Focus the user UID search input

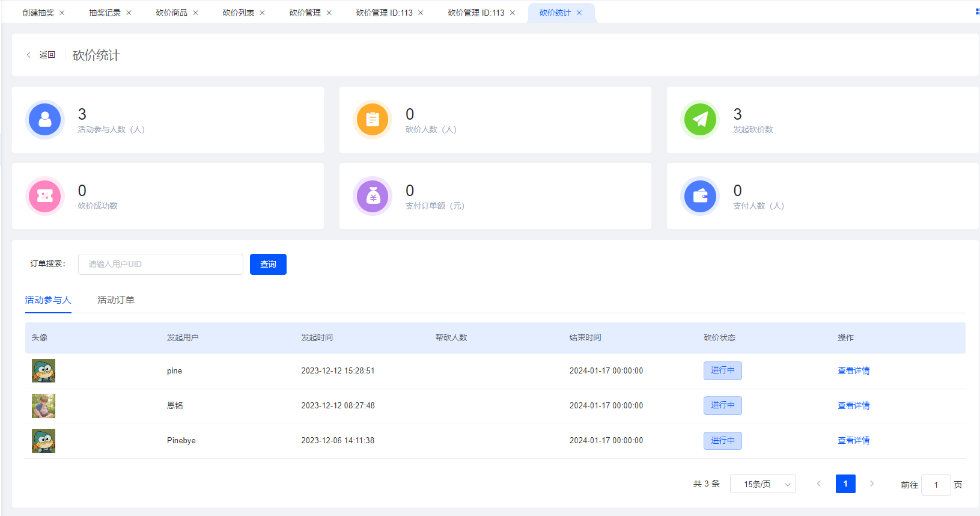click(x=160, y=264)
